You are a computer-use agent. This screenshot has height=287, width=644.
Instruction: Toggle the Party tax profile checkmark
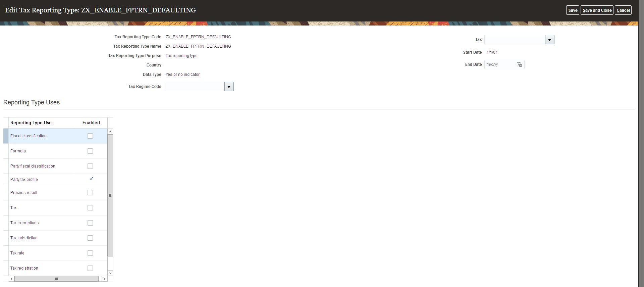[x=91, y=179]
